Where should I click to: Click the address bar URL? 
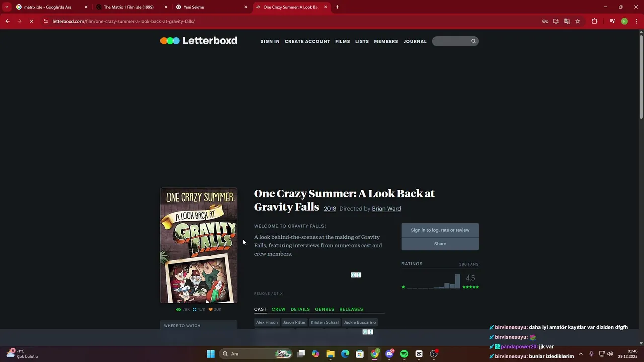[123, 21]
